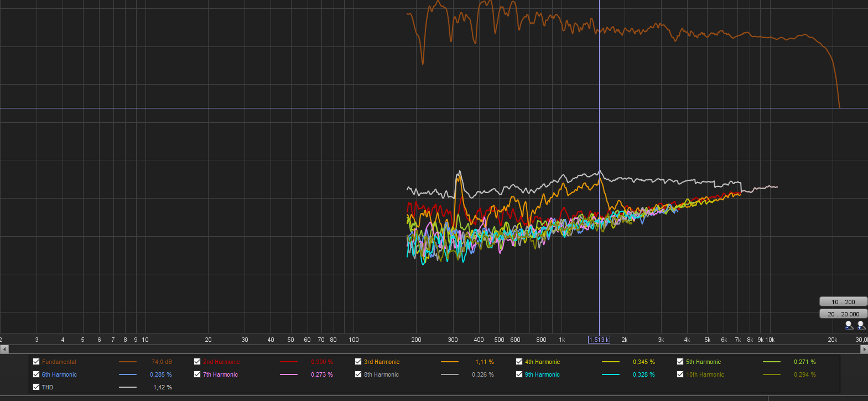868x401 pixels.
Task: Select the 8th Harmonic legend label
Action: pos(382,374)
